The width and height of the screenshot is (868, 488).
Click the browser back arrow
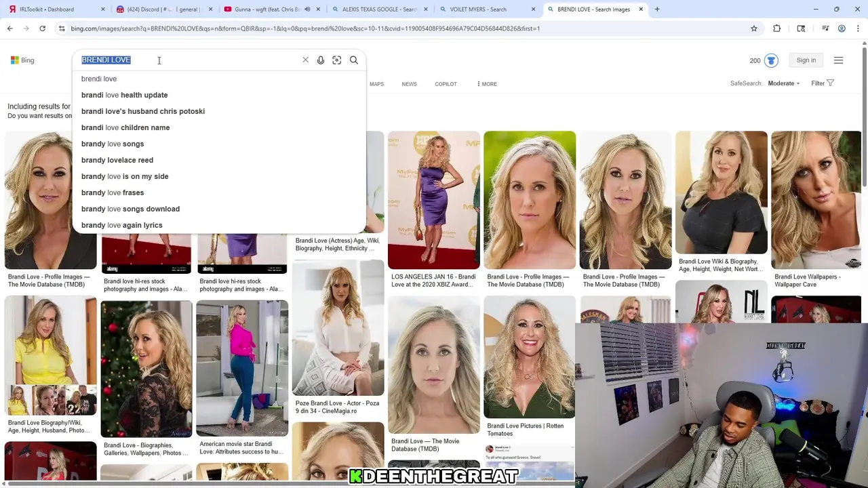(9, 28)
